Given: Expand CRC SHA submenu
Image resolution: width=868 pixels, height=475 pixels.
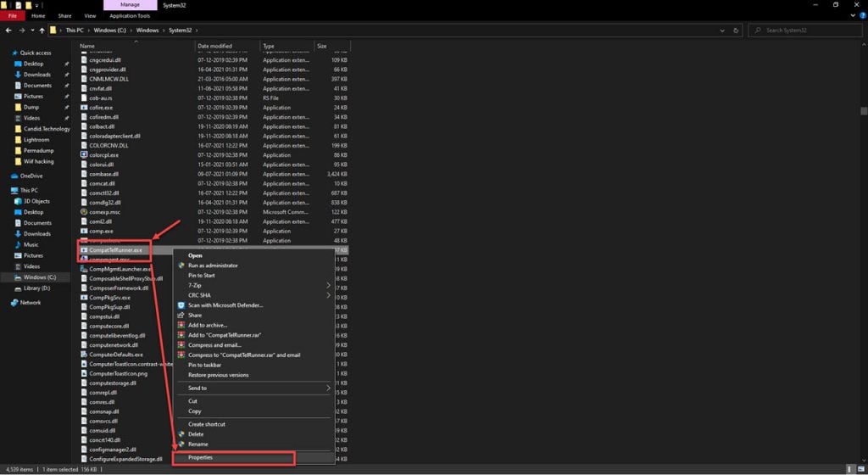Looking at the screenshot, I should coord(254,296).
